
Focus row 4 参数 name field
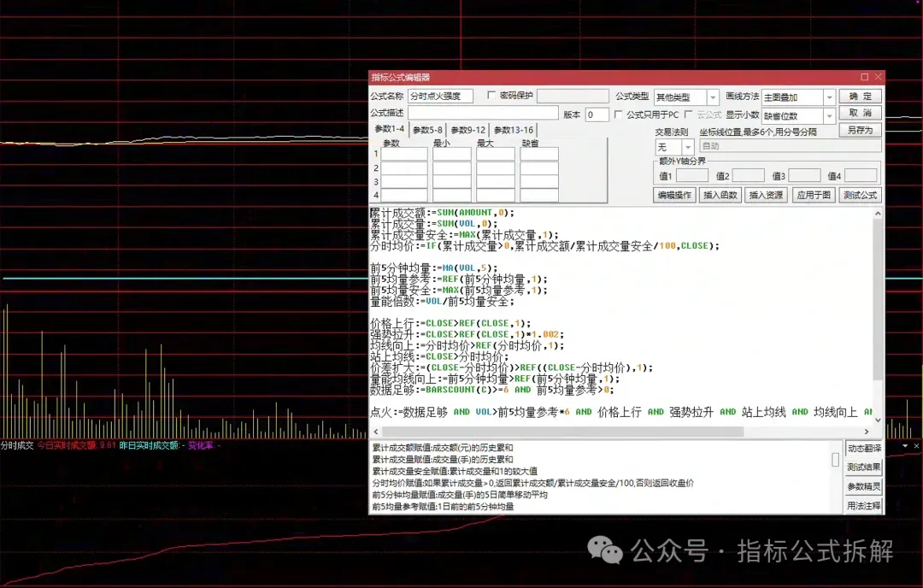coord(403,196)
